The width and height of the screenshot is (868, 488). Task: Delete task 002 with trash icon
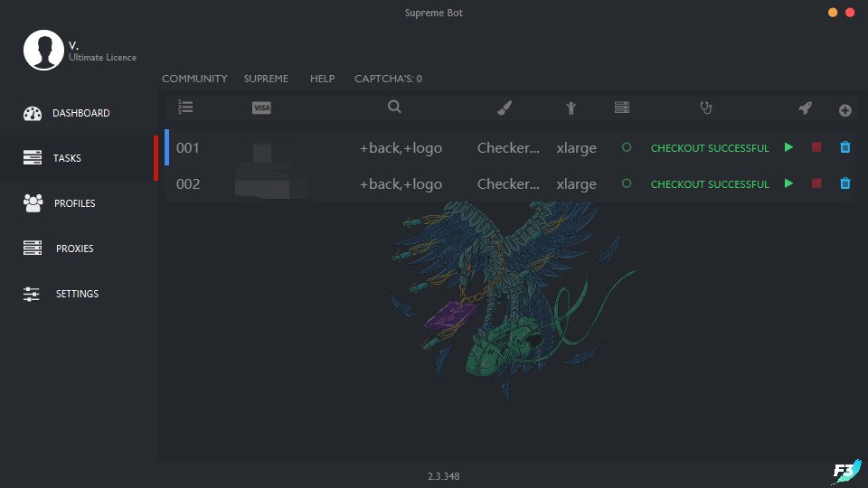844,183
